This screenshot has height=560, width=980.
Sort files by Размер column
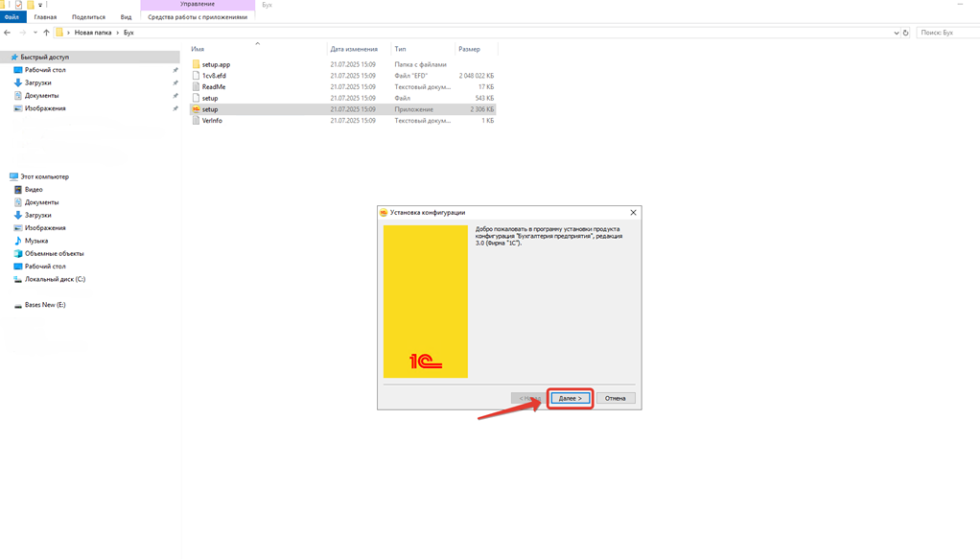[x=469, y=49]
